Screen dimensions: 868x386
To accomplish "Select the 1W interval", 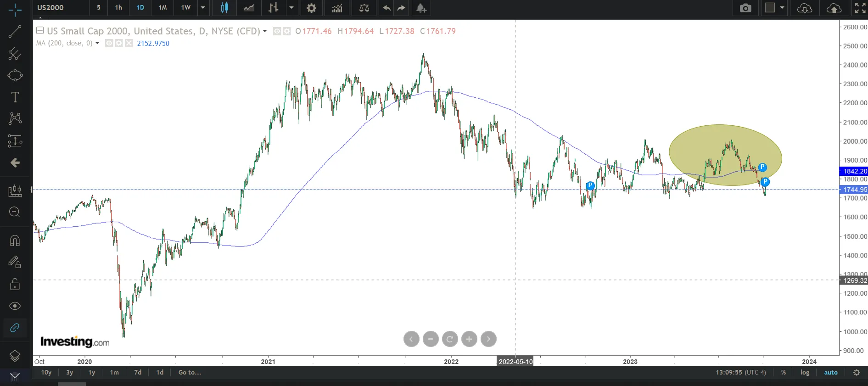I will (x=185, y=7).
